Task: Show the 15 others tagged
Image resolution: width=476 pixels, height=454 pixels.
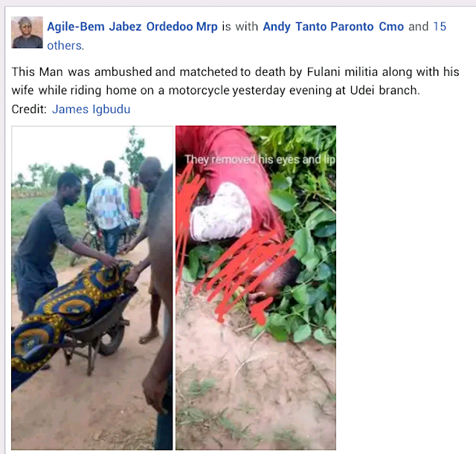Action: (x=246, y=36)
